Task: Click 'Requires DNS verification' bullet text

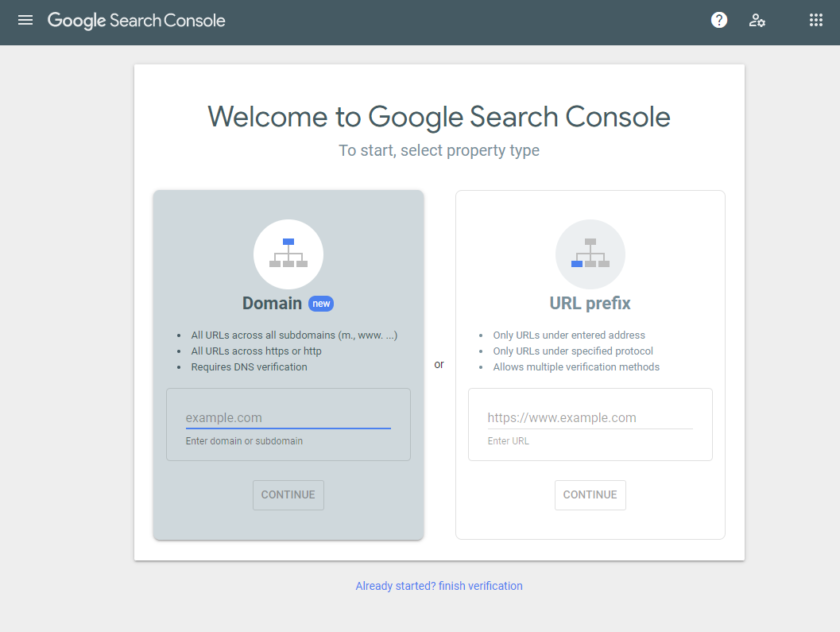Action: (x=249, y=367)
